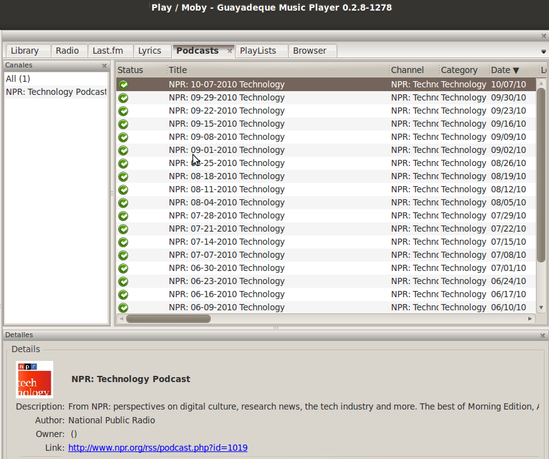The image size is (549, 459).
Task: Open the Radio tab
Action: click(67, 51)
